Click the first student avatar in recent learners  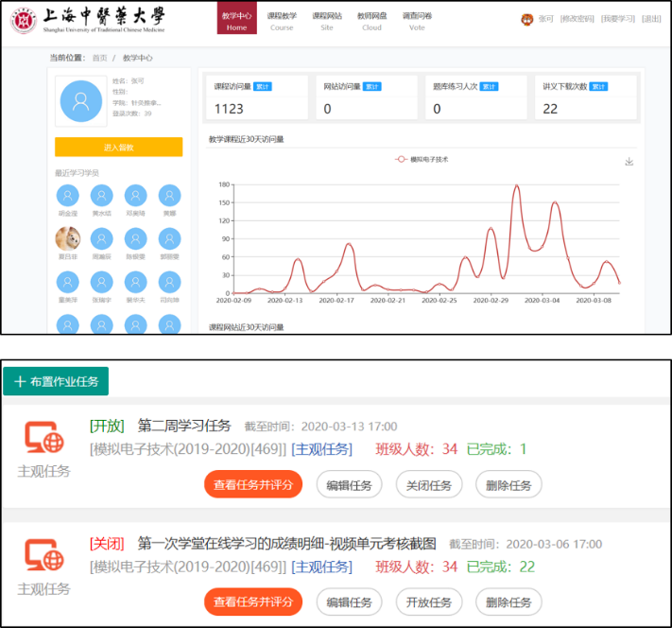click(67, 196)
